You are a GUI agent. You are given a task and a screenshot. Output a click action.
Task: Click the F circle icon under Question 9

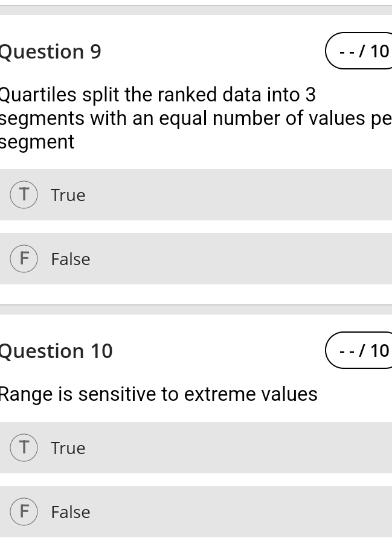(x=24, y=259)
